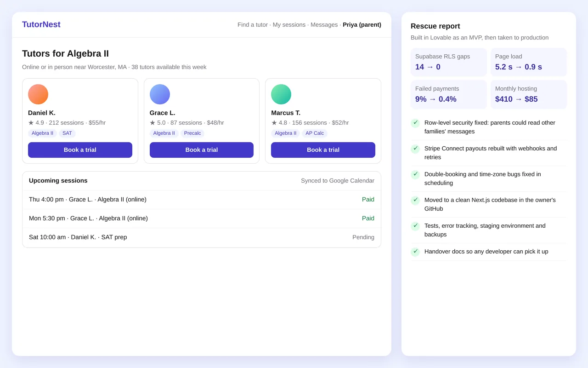The image size is (588, 368).
Task: Click the checkmark beside Handover docs
Action: [x=415, y=252]
